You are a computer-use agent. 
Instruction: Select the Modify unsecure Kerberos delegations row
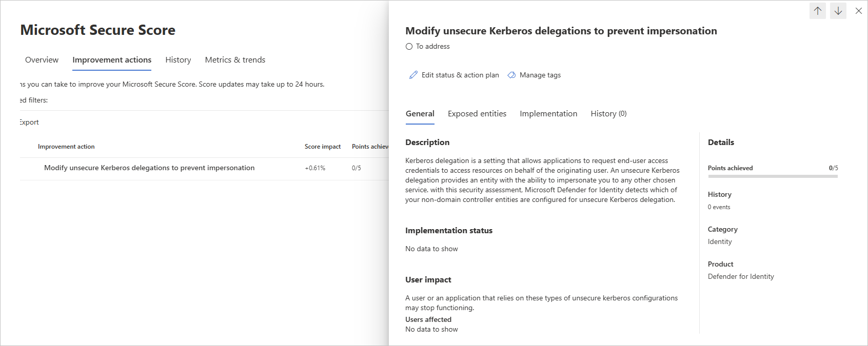(x=149, y=168)
